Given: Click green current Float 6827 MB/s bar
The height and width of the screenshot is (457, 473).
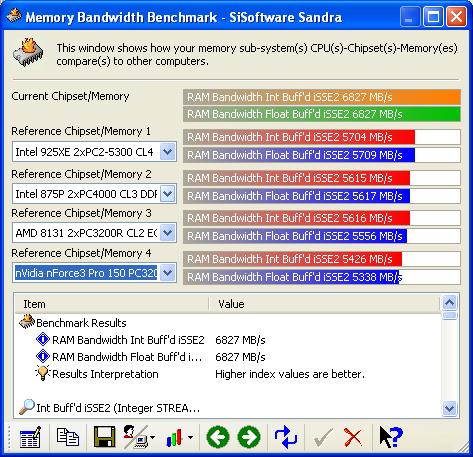Looking at the screenshot, I should [322, 114].
